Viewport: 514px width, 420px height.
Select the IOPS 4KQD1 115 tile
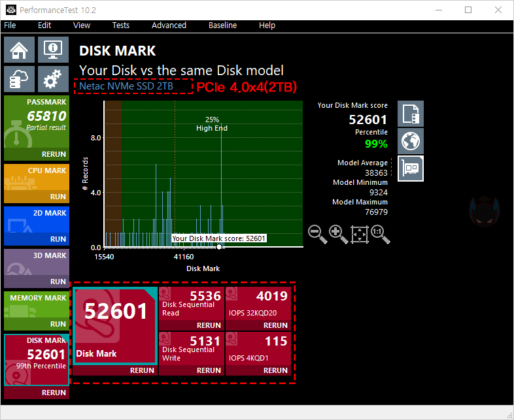(x=258, y=349)
